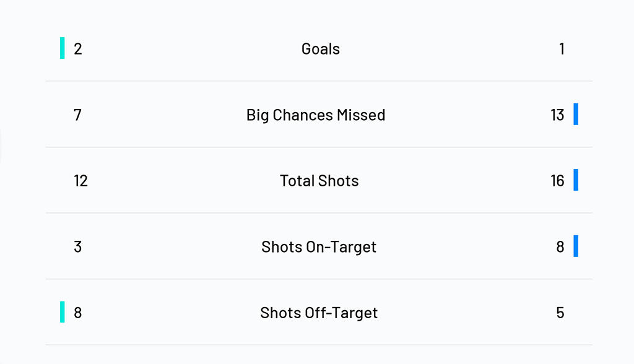Click away big chances missed value 13
Screen dimensions: 634x364
point(557,115)
